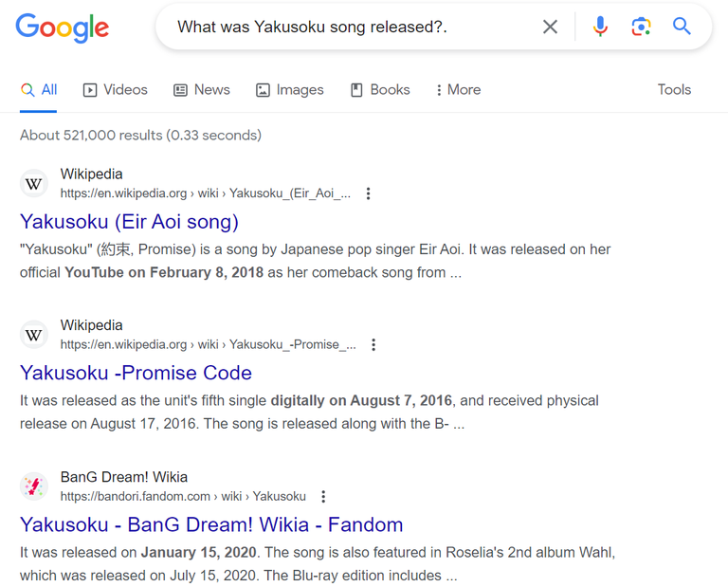This screenshot has height=587, width=728.
Task: Click the Wikipedia favicon of second result
Action: tap(34, 335)
